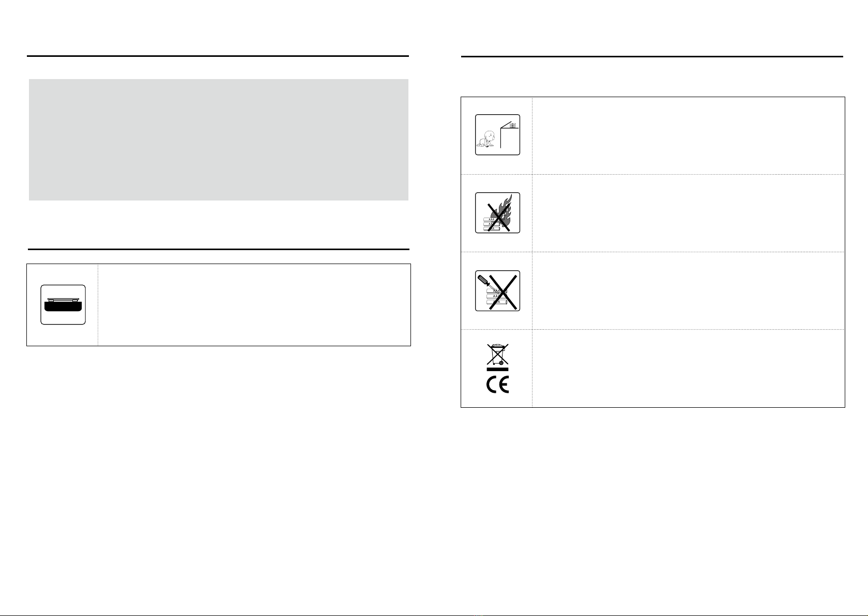Click the horizontal rule above the gray box
The width and height of the screenshot is (868, 616).
(x=218, y=56)
